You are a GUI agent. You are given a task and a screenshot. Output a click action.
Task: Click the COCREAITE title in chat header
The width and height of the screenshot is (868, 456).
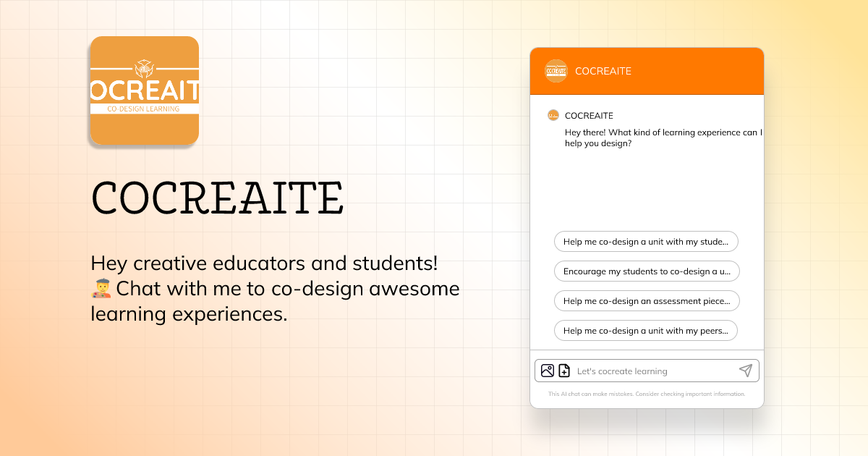pyautogui.click(x=603, y=71)
